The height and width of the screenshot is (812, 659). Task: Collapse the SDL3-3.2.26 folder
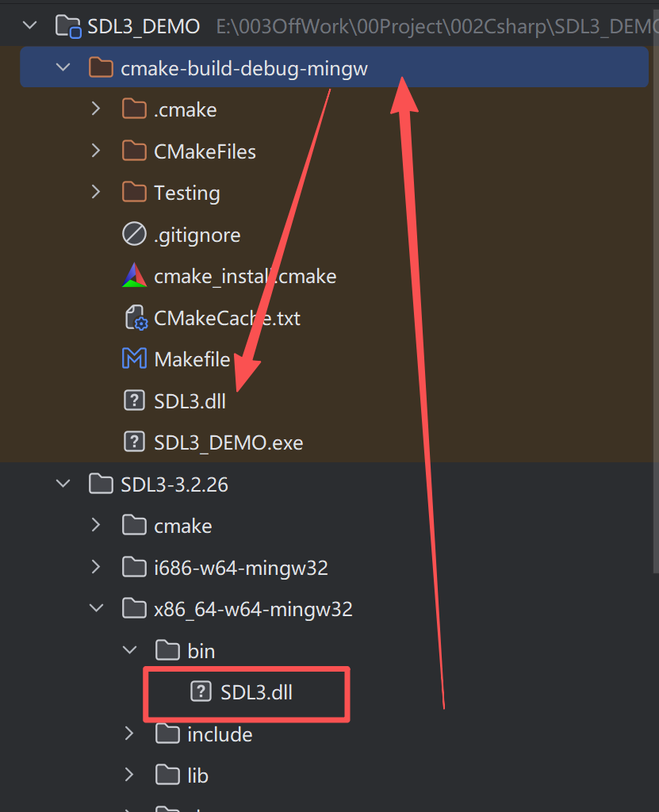63,484
